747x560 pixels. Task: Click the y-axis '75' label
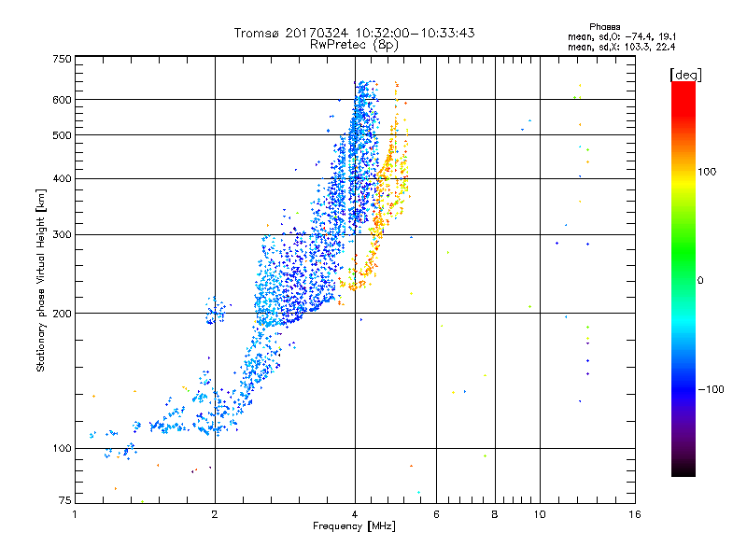pyautogui.click(x=65, y=500)
